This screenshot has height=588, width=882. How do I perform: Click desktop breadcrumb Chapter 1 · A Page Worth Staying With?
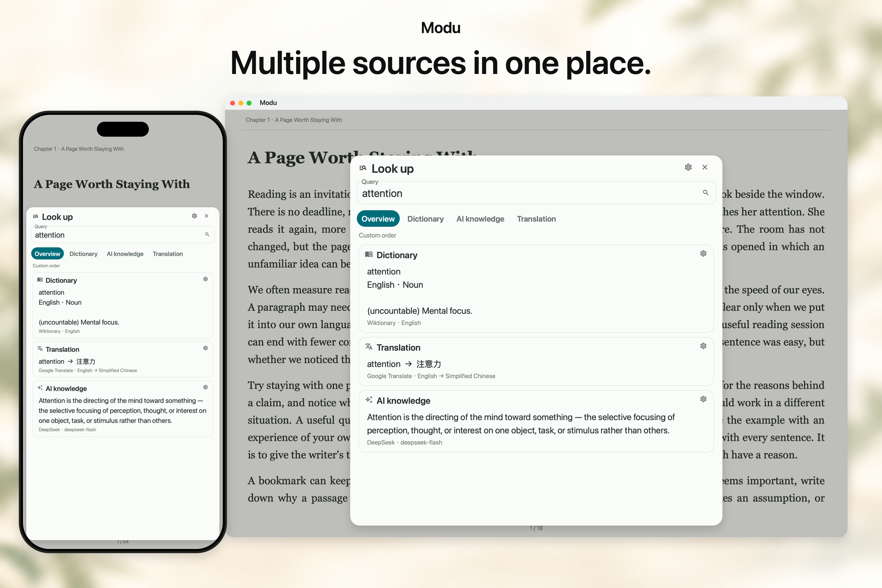(x=294, y=120)
